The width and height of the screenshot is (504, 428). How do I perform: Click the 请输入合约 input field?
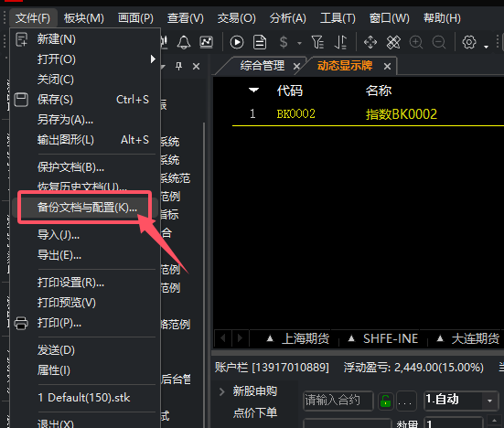point(338,401)
